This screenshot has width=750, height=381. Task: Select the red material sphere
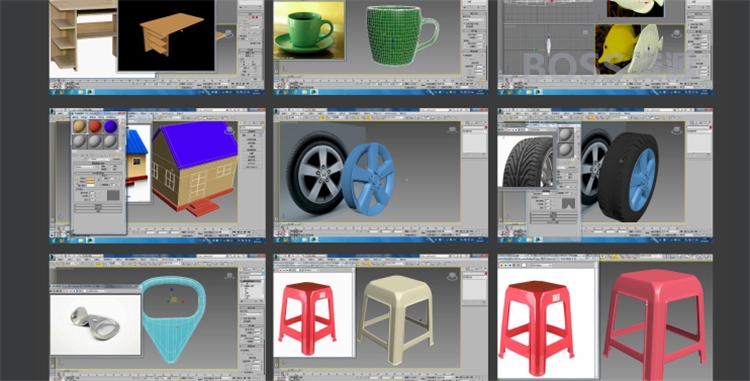coord(95,127)
